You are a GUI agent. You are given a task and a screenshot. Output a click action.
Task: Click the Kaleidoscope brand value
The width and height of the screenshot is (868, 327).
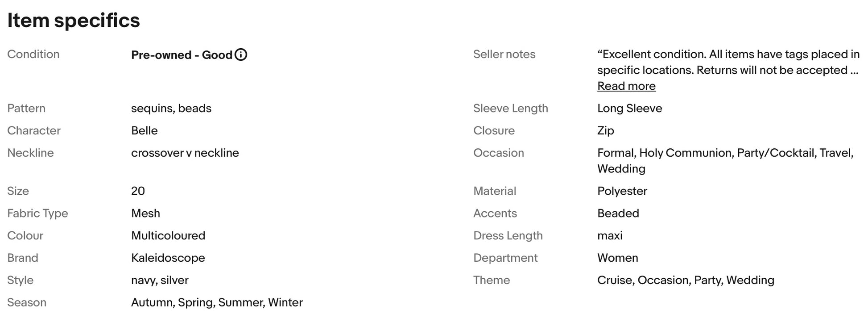click(x=168, y=258)
